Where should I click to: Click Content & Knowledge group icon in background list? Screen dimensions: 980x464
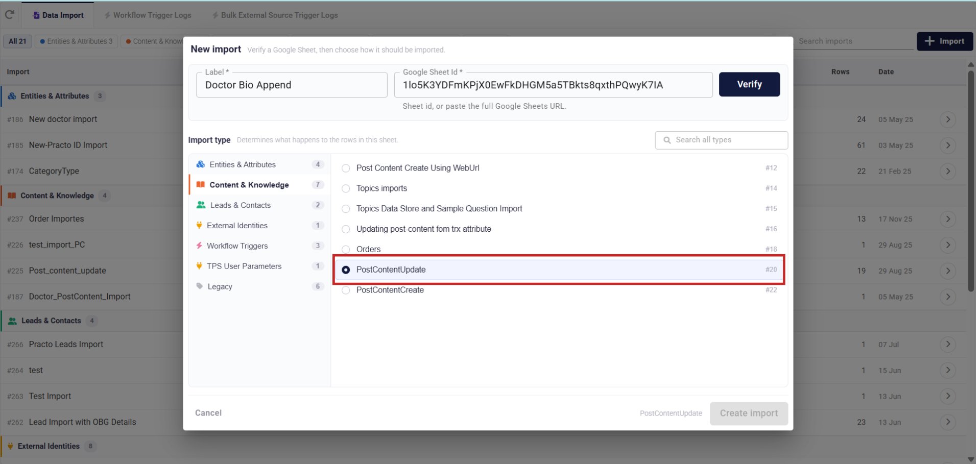tap(12, 196)
